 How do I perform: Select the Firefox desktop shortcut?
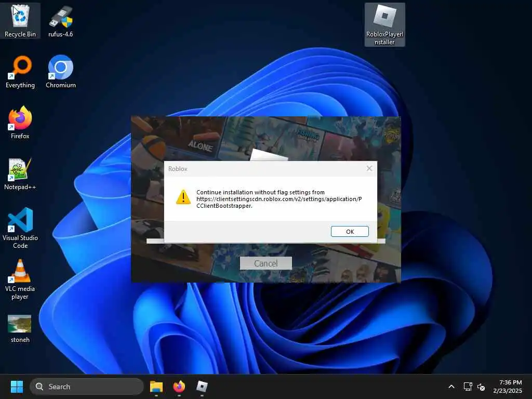tap(20, 123)
